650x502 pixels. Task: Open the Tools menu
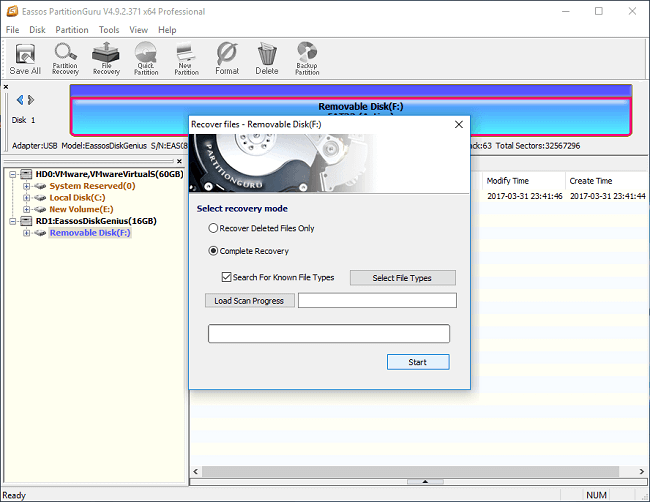(x=109, y=30)
